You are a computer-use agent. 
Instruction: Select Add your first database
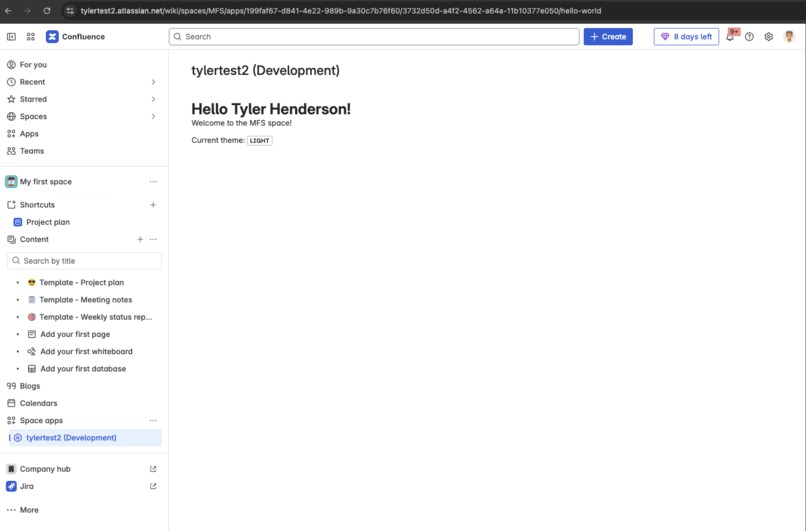[83, 369]
